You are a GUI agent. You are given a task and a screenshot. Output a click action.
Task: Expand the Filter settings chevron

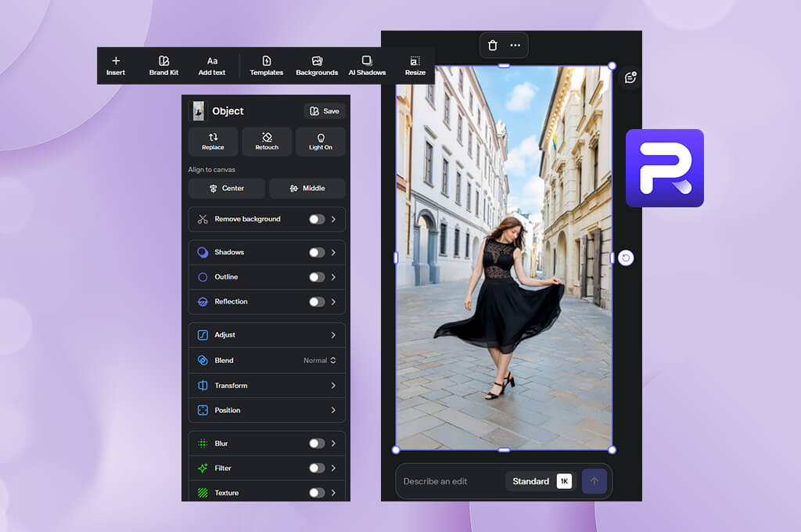click(333, 468)
